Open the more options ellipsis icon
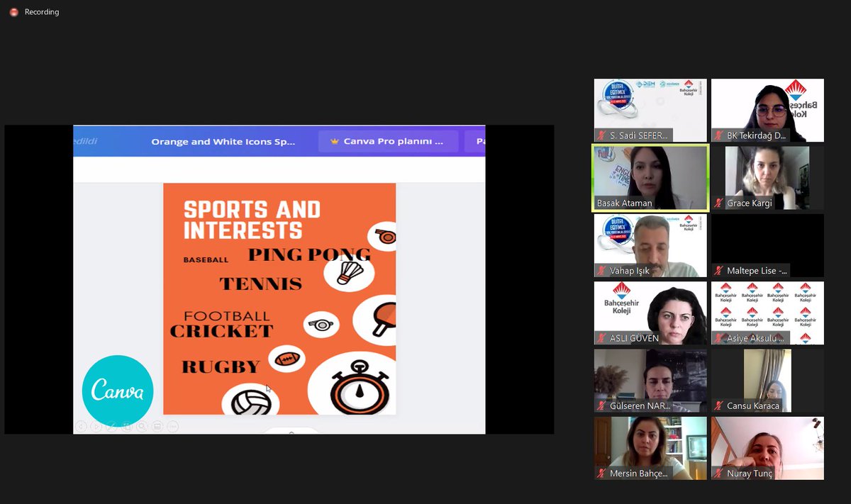This screenshot has height=504, width=851. (x=172, y=427)
